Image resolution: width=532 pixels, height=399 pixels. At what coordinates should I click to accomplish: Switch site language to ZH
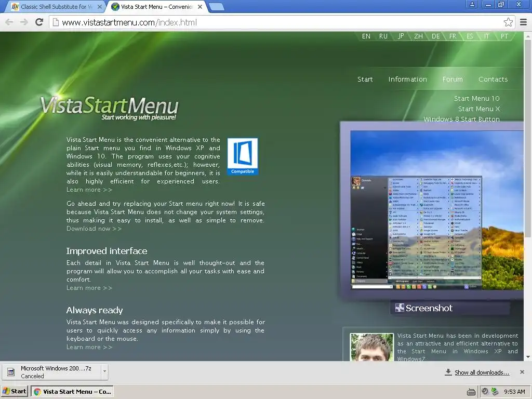418,36
